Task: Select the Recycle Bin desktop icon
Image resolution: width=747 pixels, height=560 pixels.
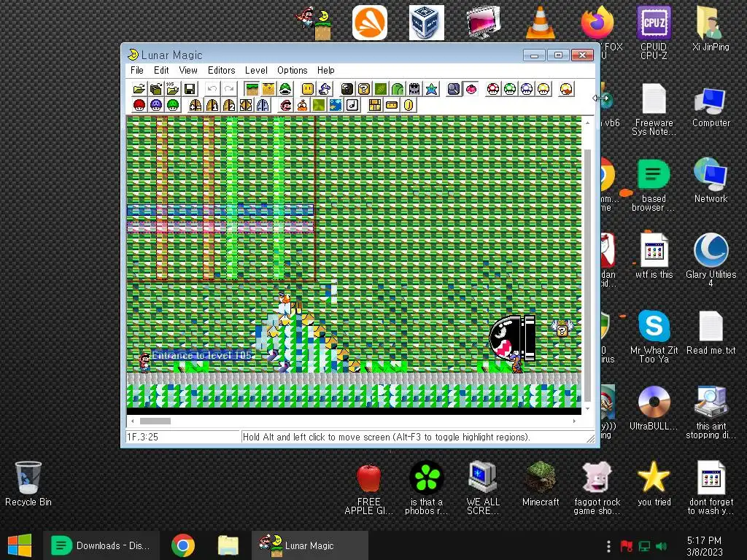Action: [x=28, y=483]
